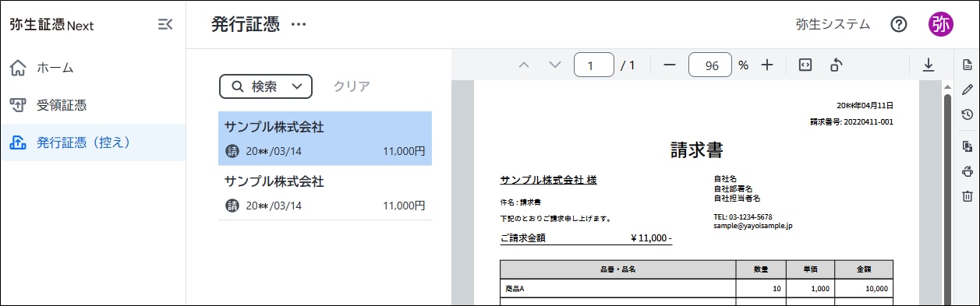Click the 10,000 amount cell
The width and height of the screenshot is (980, 306).
(864, 288)
